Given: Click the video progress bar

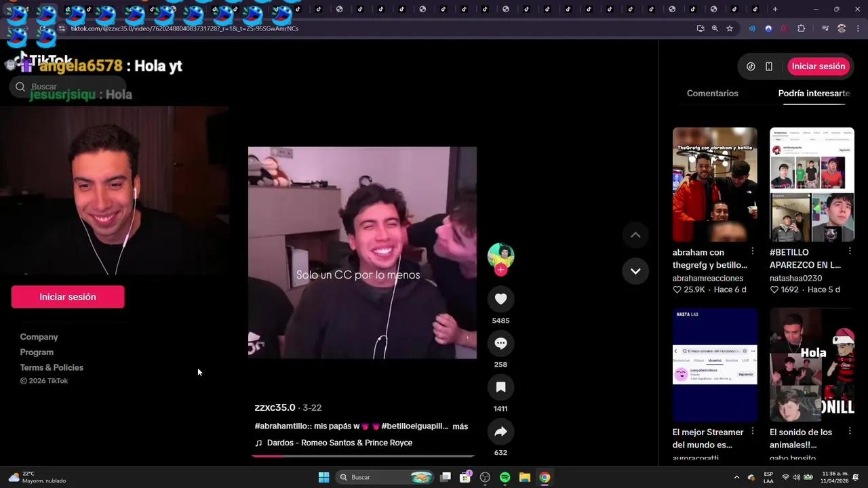Looking at the screenshot, I should point(363,456).
